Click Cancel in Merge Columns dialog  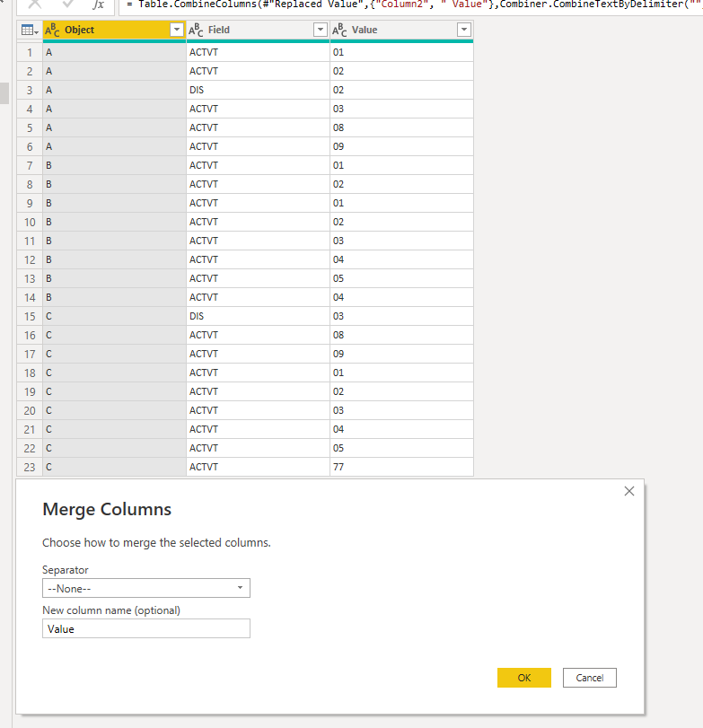pos(590,678)
